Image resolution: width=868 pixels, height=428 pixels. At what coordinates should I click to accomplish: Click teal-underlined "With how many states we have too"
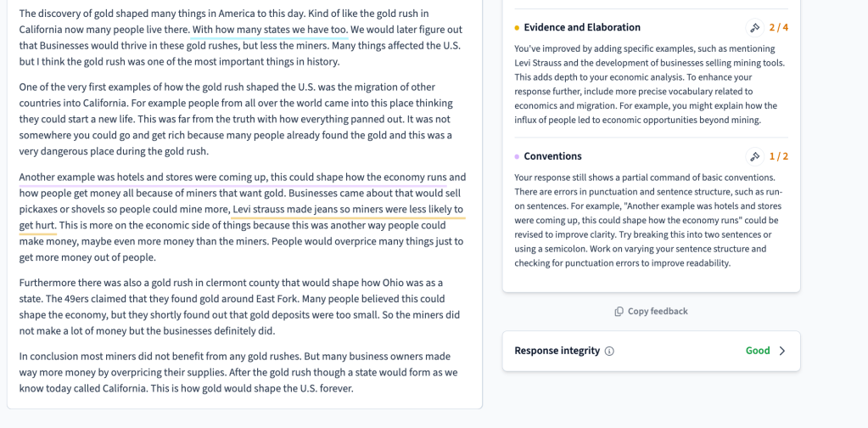click(x=270, y=30)
